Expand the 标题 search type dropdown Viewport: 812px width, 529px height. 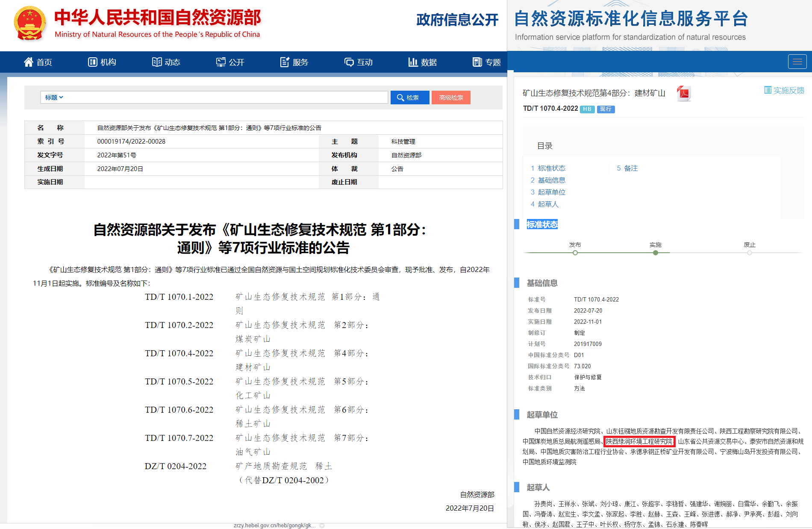click(54, 98)
